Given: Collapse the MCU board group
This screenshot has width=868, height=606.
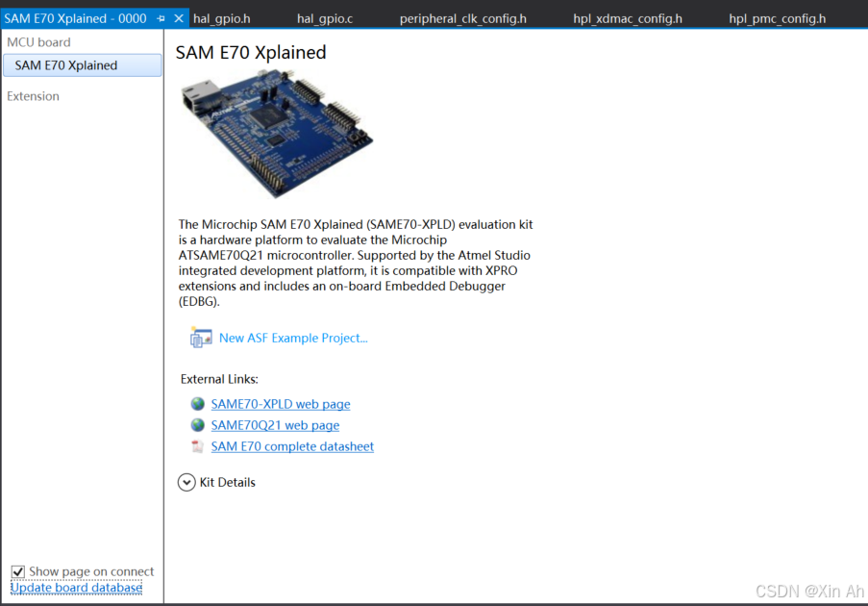Looking at the screenshot, I should (38, 41).
